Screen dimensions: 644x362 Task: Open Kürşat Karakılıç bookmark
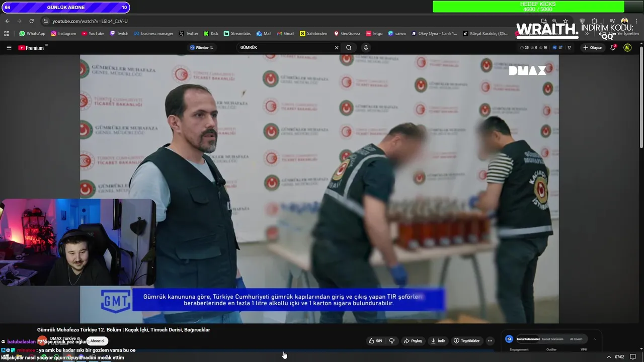point(486,34)
